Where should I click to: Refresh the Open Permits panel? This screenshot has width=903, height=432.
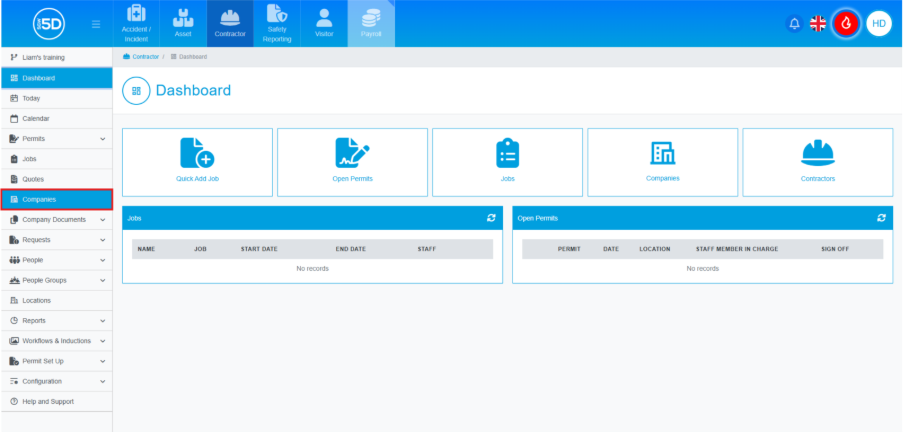[x=881, y=217]
